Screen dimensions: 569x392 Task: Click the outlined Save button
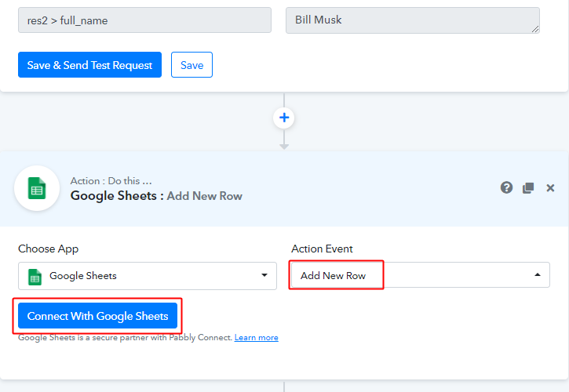pyautogui.click(x=191, y=65)
